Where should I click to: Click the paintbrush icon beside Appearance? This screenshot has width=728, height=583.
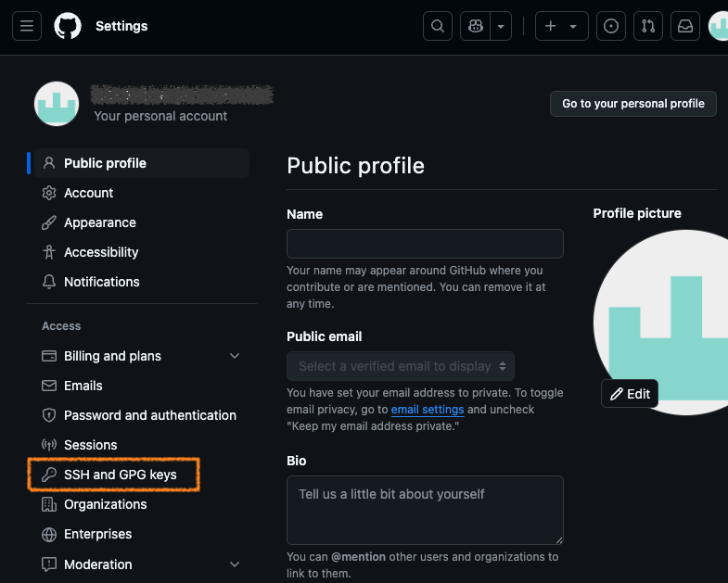[x=49, y=222]
